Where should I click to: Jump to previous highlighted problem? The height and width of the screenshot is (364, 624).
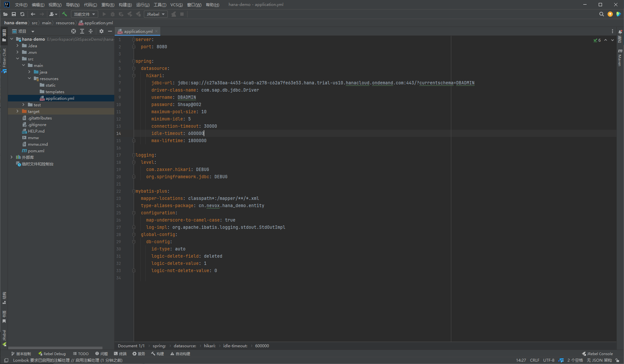pos(606,40)
